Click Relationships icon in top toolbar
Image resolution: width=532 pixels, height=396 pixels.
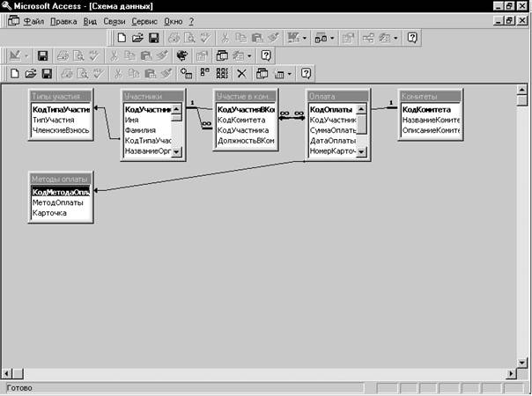368,38
